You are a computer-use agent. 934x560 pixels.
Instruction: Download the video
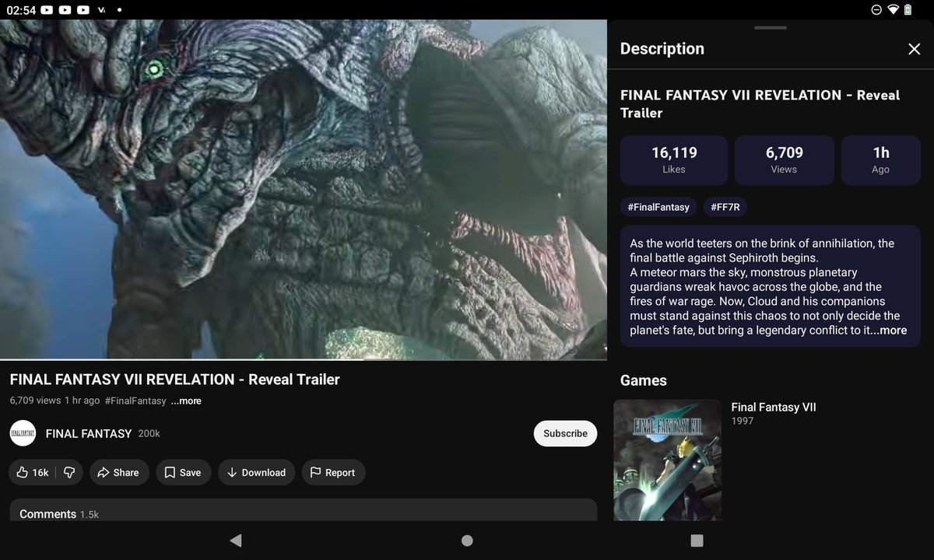coord(256,472)
